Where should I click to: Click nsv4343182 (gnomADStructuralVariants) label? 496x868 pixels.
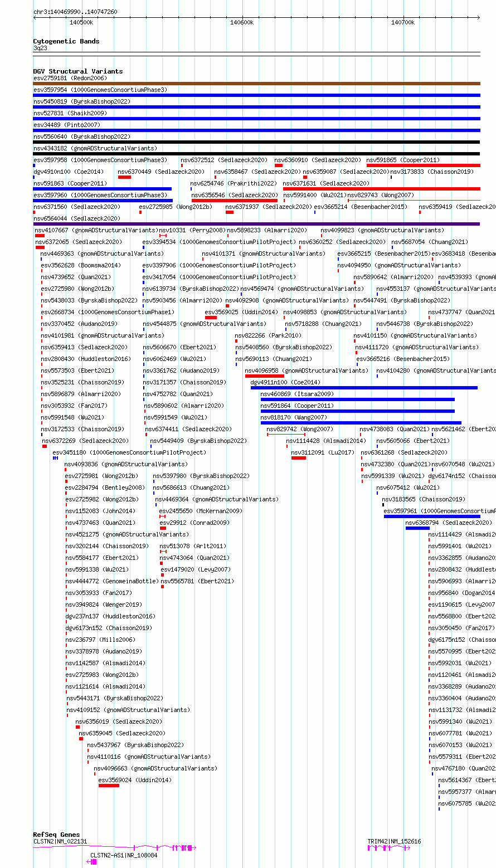(x=95, y=148)
